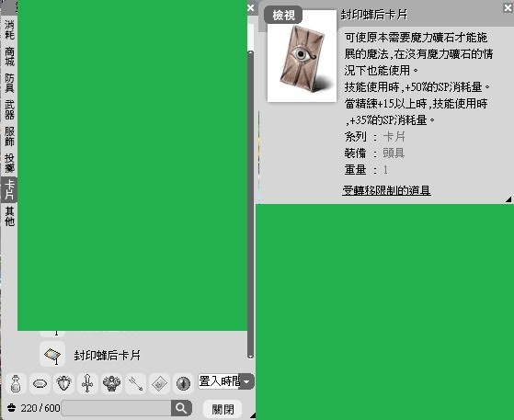Open the 武器 tab
Viewport: 514px width, 420px height.
9,109
